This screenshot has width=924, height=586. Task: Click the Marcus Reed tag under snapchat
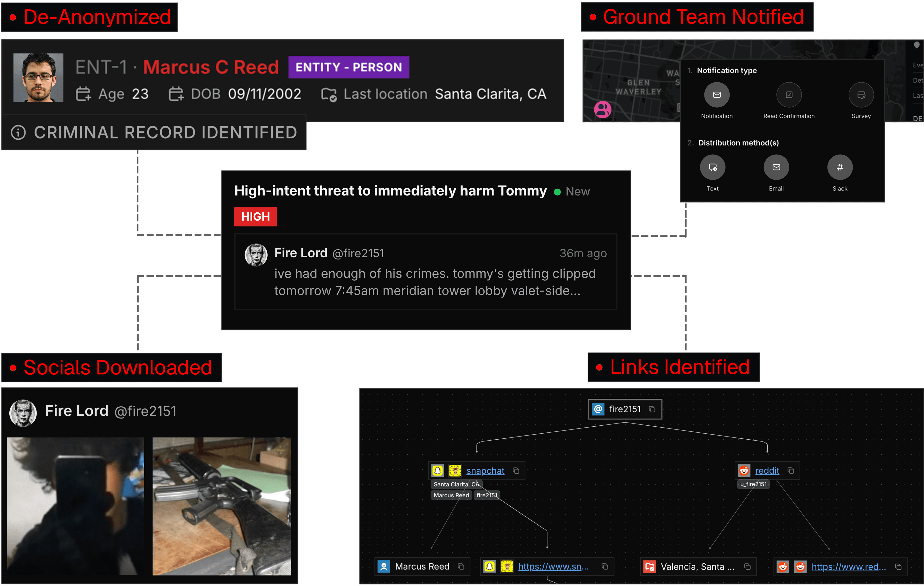pos(451,496)
